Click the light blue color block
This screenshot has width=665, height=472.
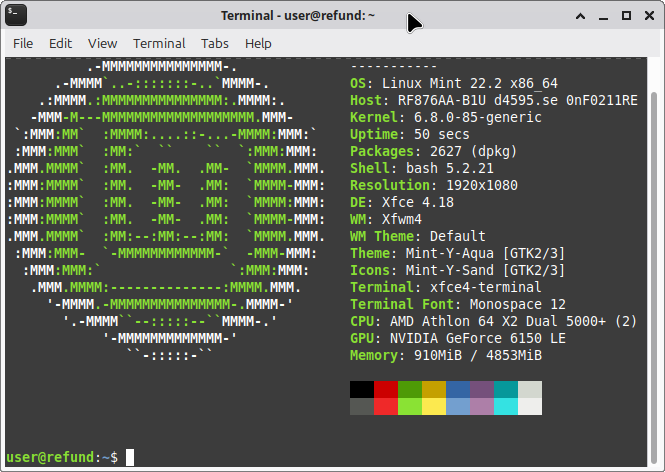click(x=458, y=406)
